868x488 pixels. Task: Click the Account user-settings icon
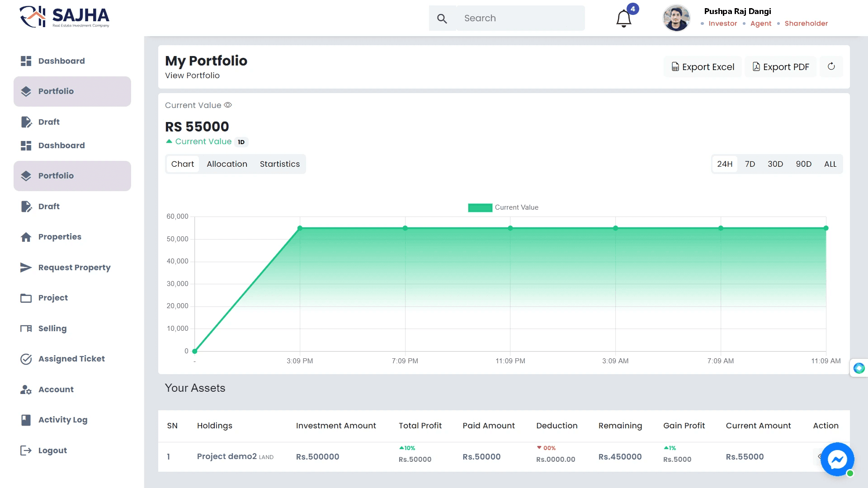pyautogui.click(x=26, y=389)
